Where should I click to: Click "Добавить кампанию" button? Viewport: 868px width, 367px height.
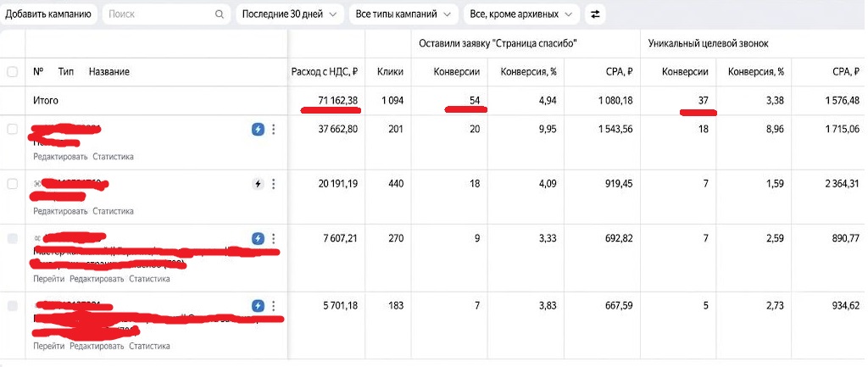(48, 14)
